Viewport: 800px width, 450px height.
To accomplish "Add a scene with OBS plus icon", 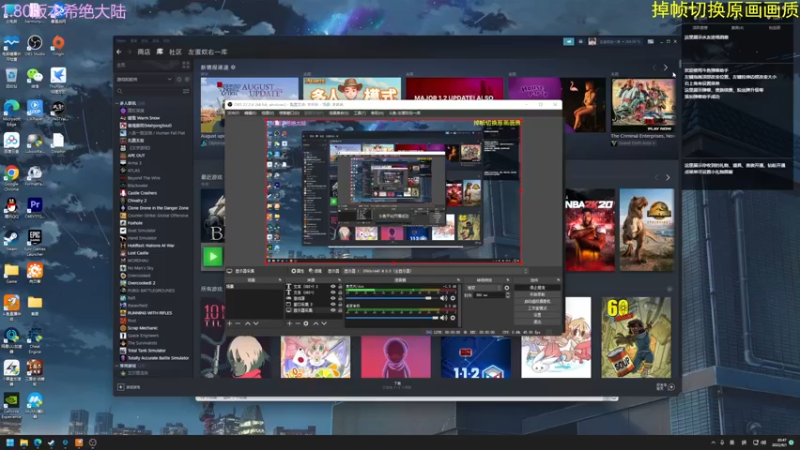I will click(230, 323).
